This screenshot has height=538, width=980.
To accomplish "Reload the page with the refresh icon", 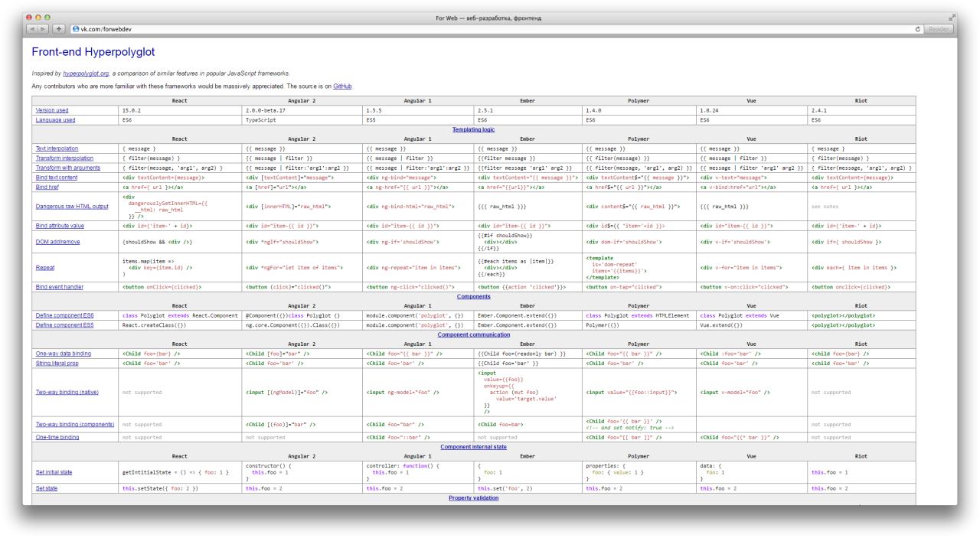I will [917, 28].
